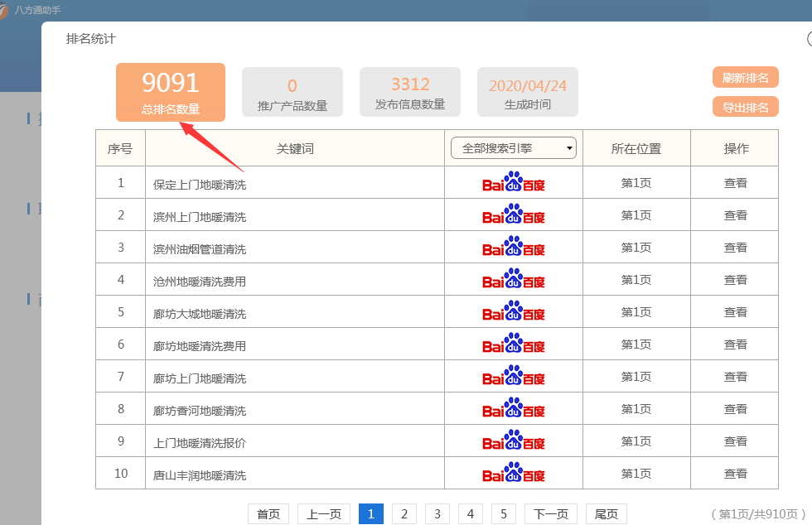Image resolution: width=812 pixels, height=525 pixels.
Task: Click row number 10 cell
Action: pos(121,473)
